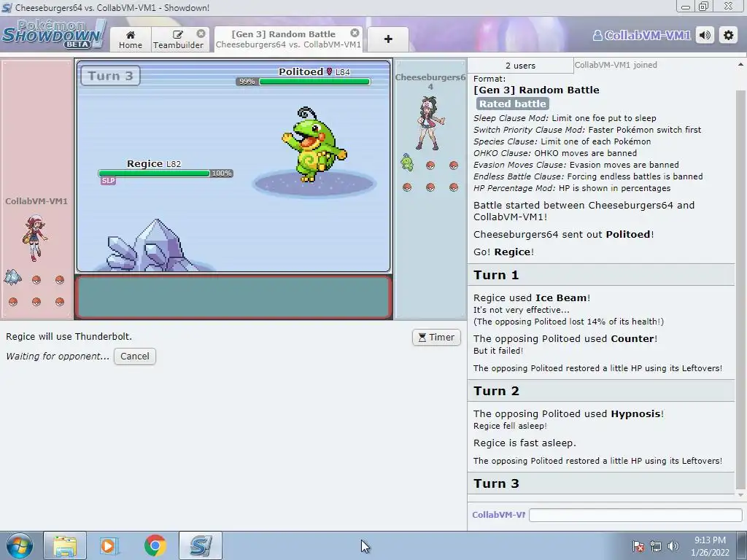Click the network tray icon

pos(656,547)
